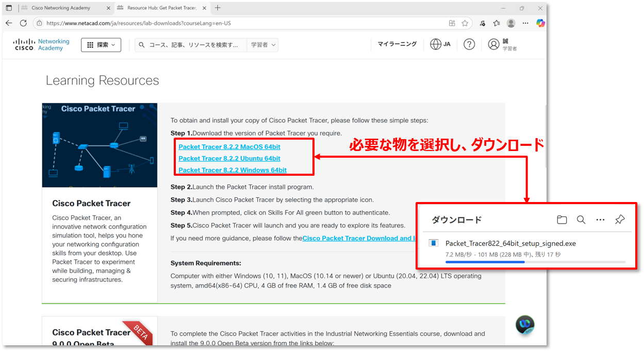This screenshot has height=352, width=644.
Task: Click the System Requirements: heading
Action: (x=206, y=263)
